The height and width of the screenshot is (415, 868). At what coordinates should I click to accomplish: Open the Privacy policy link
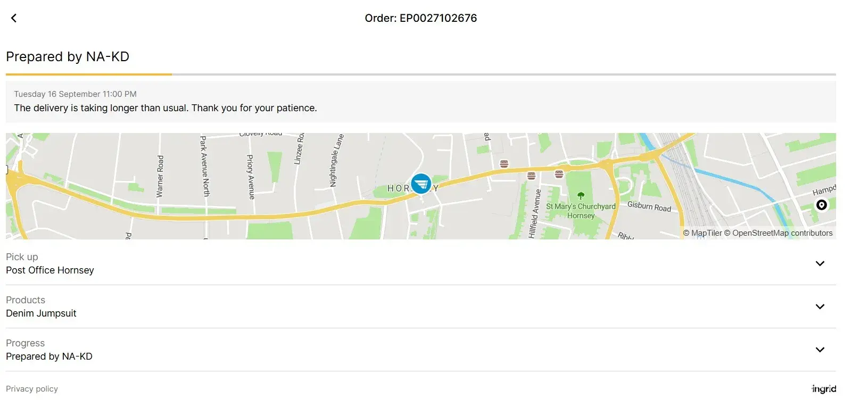click(32, 389)
